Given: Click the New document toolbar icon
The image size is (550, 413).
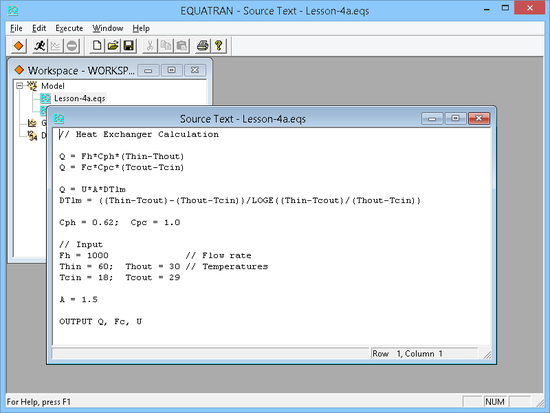Looking at the screenshot, I should 97,46.
